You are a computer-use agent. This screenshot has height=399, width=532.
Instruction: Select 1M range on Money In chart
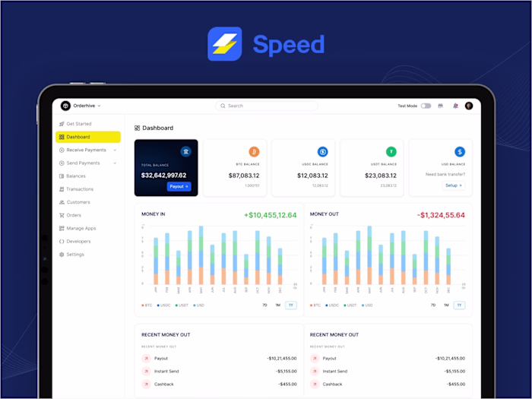tap(278, 305)
